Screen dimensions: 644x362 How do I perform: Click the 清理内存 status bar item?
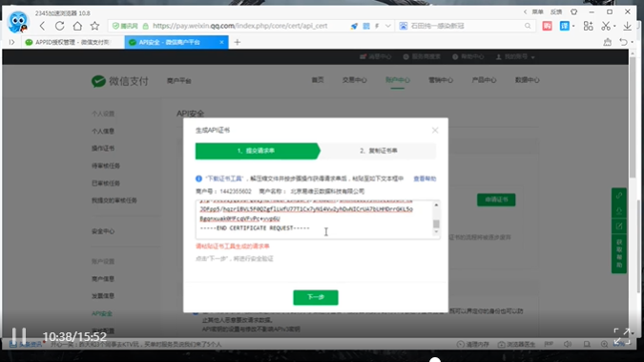[x=472, y=344]
